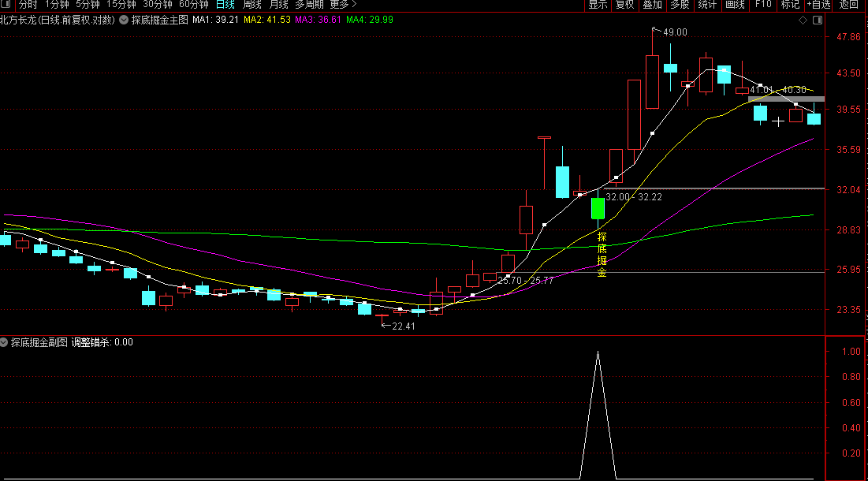868x481 pixels.
Task: Click the diamond icon above the chart
Action: click(x=803, y=20)
